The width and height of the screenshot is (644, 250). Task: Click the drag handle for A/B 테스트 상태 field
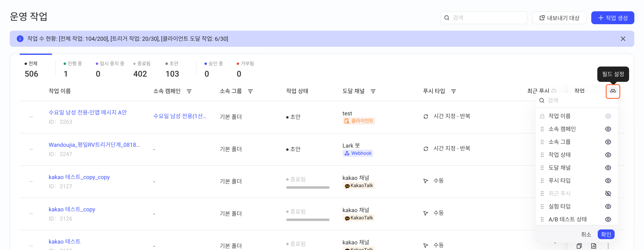tap(542, 219)
